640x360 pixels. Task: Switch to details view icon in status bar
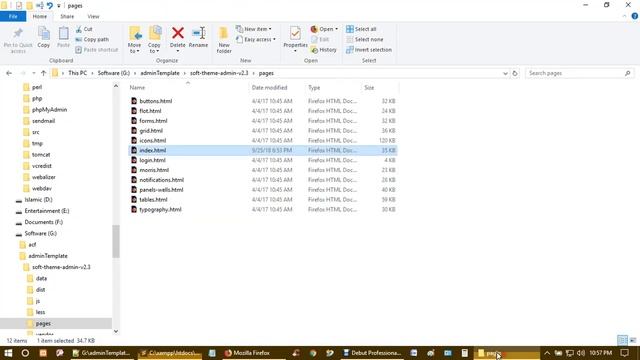(x=622, y=340)
